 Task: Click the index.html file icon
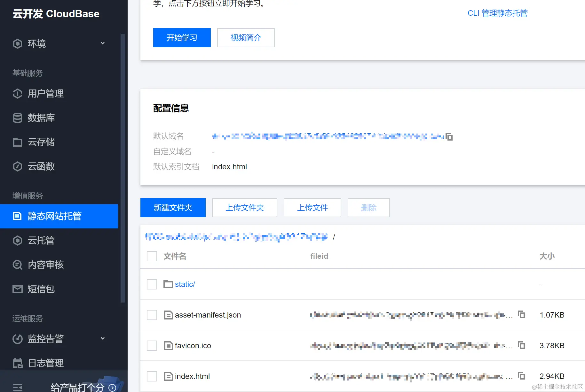coord(168,376)
